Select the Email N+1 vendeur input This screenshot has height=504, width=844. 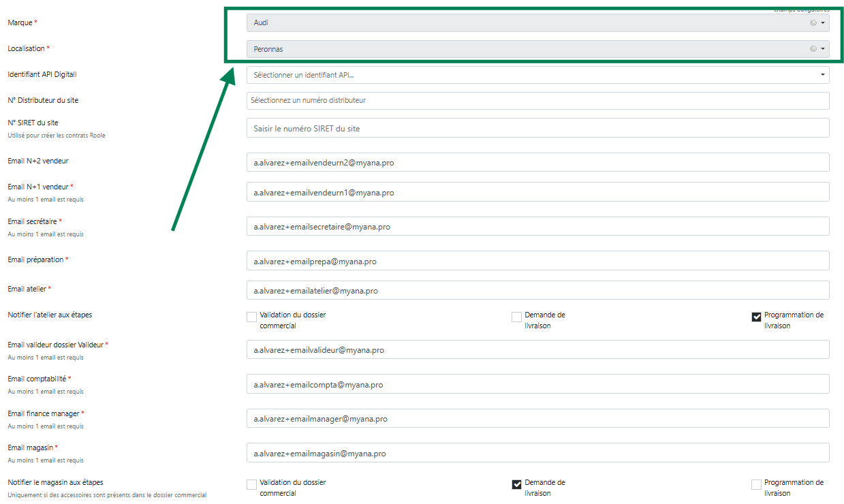537,193
